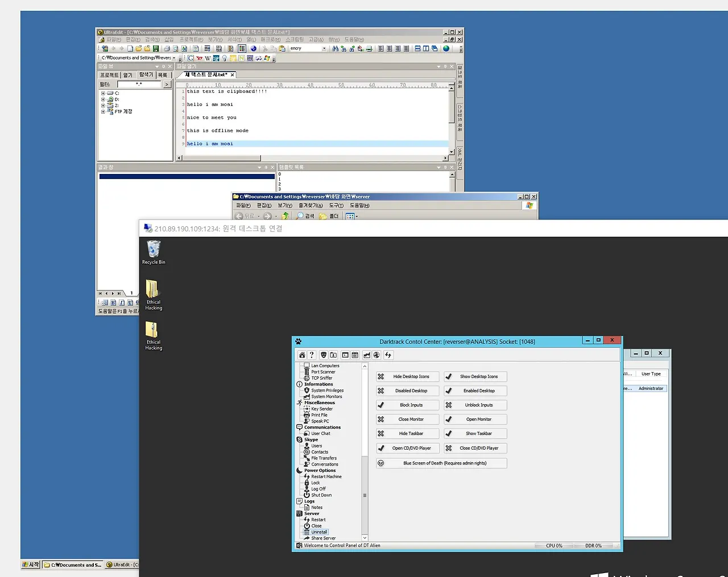Open the 도구(T) menu in Explorer window
The width and height of the screenshot is (728, 577).
point(336,206)
